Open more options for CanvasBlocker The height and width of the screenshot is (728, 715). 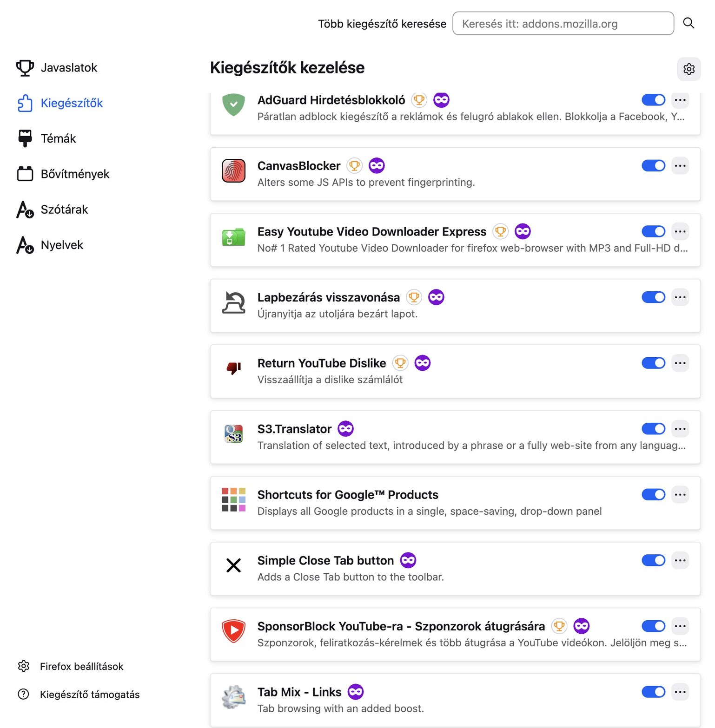680,166
